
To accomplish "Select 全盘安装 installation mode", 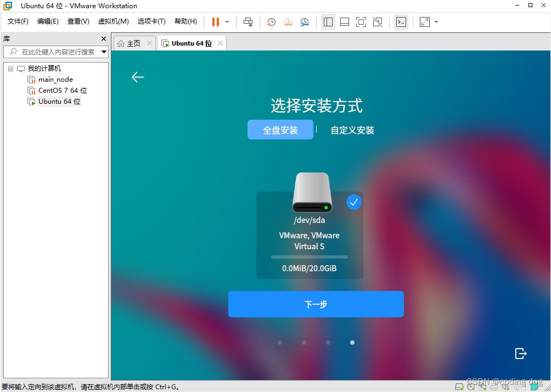I will tap(280, 130).
